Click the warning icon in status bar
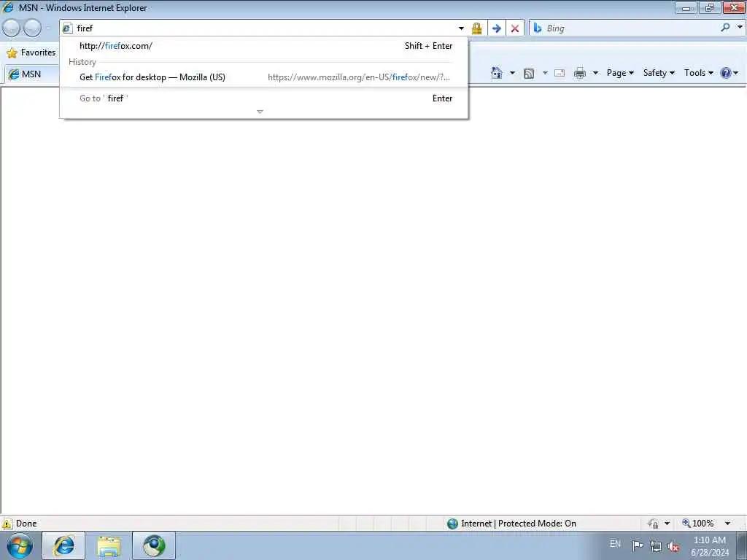Viewport: 747px width, 560px height. click(x=7, y=524)
